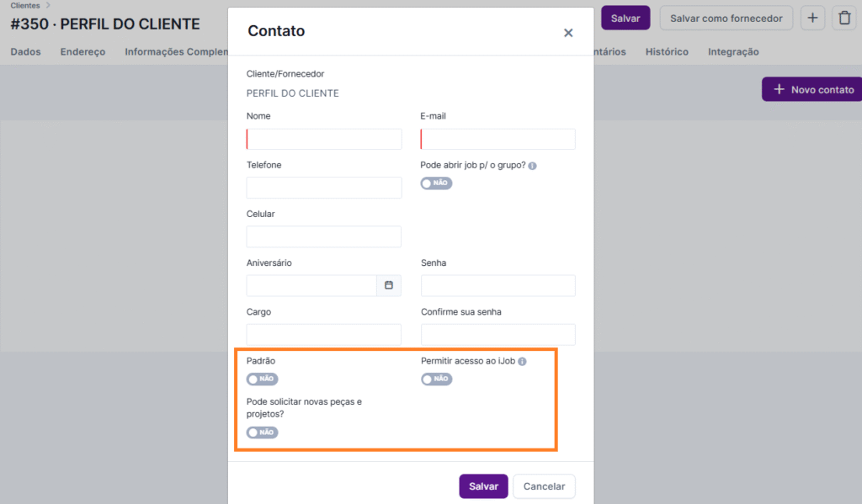Screen dimensions: 862x504
Task: Click info icon beside Pode abrir job
Action: 533,166
